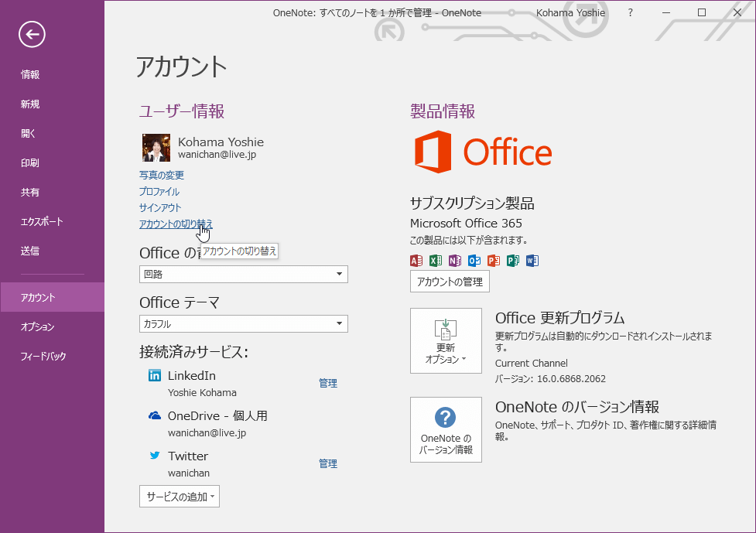Click the Microsoft Office 365 product text
The height and width of the screenshot is (533, 756).
466,223
